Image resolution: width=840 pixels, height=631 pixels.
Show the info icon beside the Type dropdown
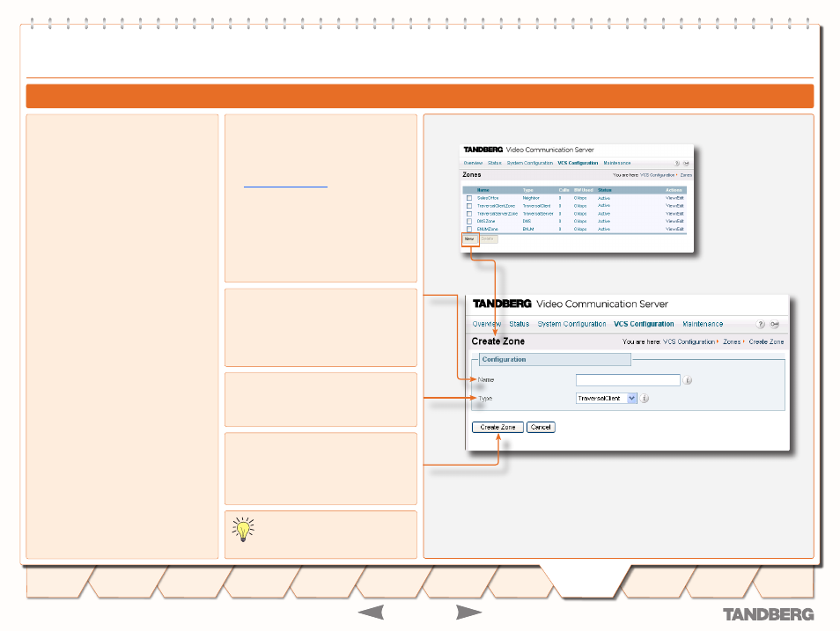point(645,398)
